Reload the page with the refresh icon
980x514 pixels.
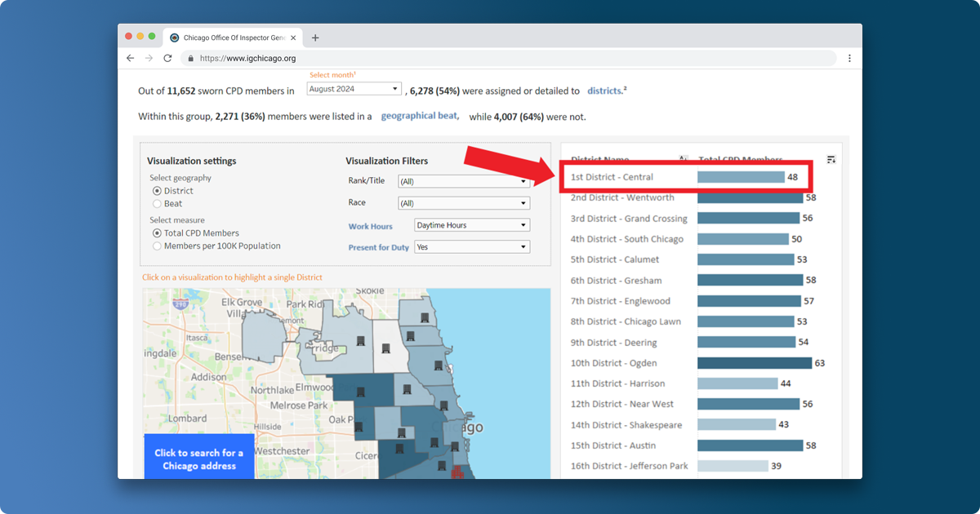coord(167,59)
